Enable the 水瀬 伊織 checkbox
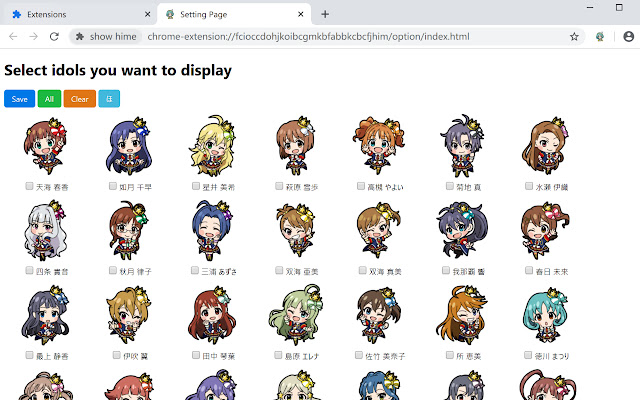This screenshot has height=400, width=640. pos(529,186)
